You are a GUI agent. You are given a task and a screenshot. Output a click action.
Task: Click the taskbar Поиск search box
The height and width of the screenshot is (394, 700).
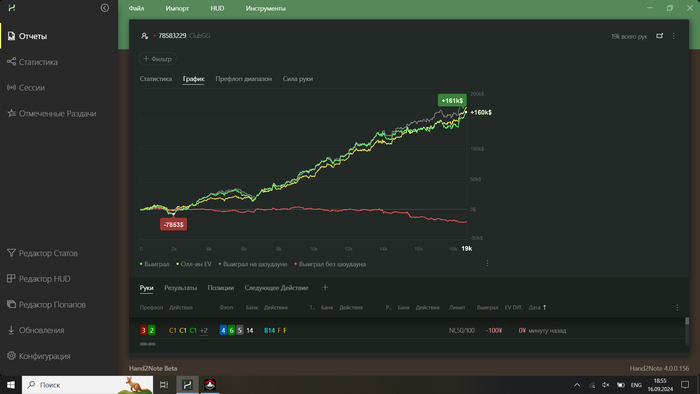88,385
